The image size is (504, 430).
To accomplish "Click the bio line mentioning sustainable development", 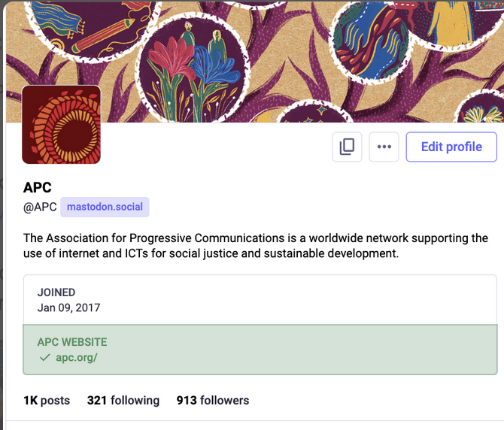I will [x=211, y=253].
